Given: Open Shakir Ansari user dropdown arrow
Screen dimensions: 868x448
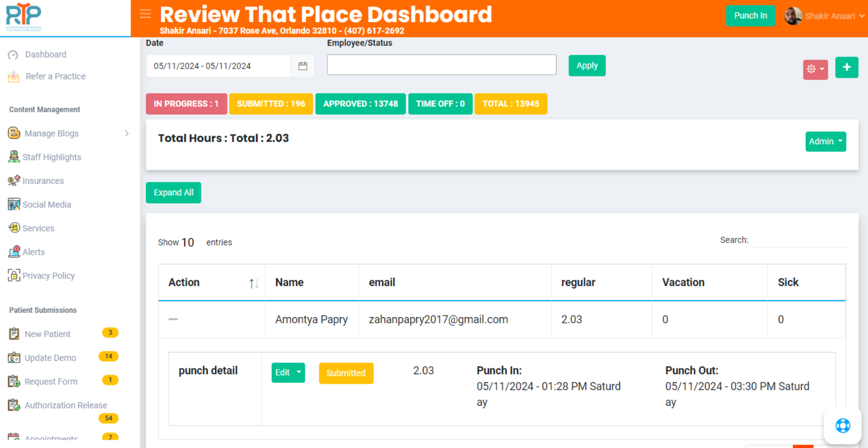Looking at the screenshot, I should pyautogui.click(x=861, y=16).
